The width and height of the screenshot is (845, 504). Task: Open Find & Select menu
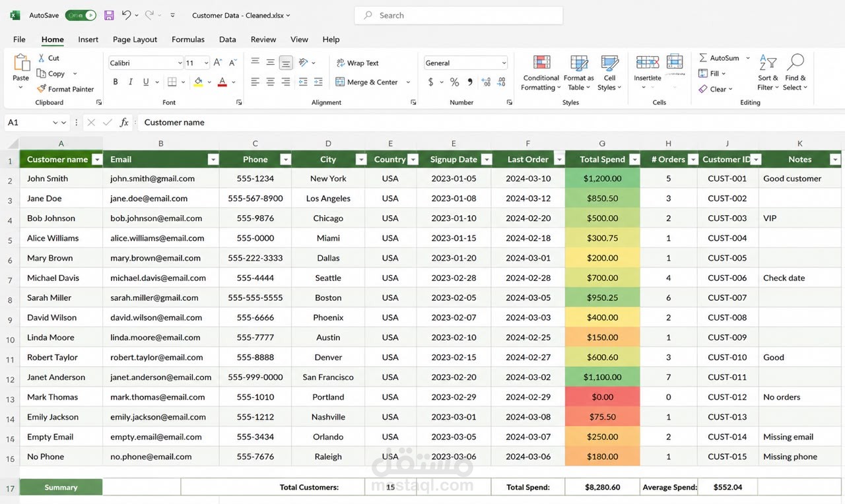(795, 73)
